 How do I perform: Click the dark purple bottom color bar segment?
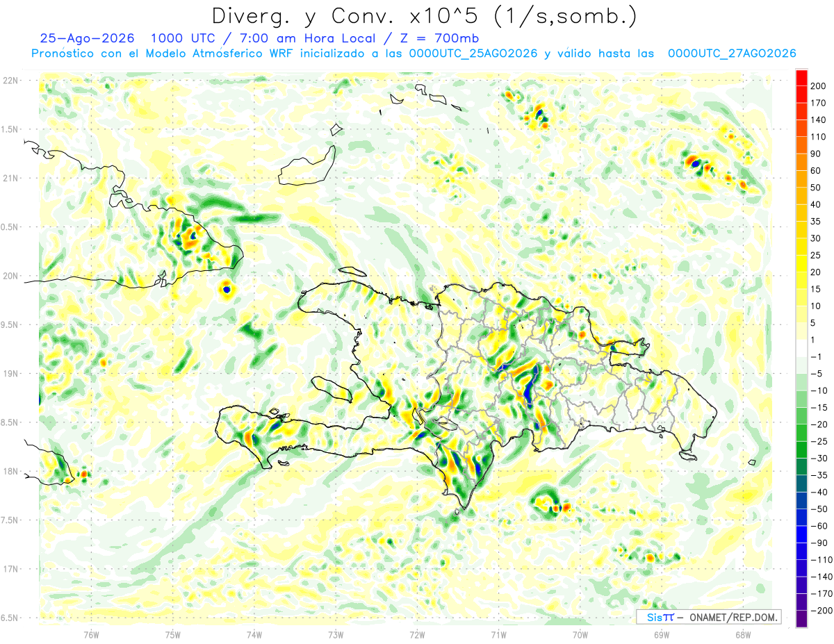pos(801,620)
